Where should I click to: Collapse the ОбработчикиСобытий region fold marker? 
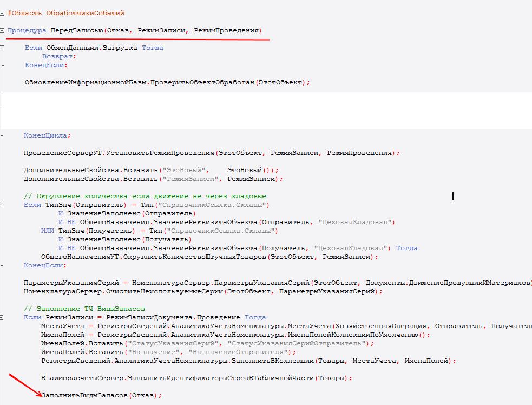tap(3, 13)
